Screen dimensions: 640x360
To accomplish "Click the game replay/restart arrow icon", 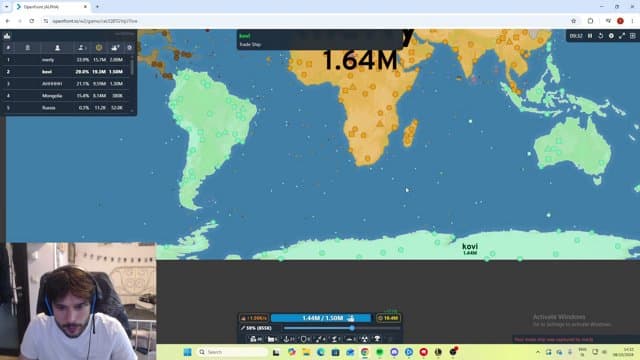I will [x=600, y=36].
